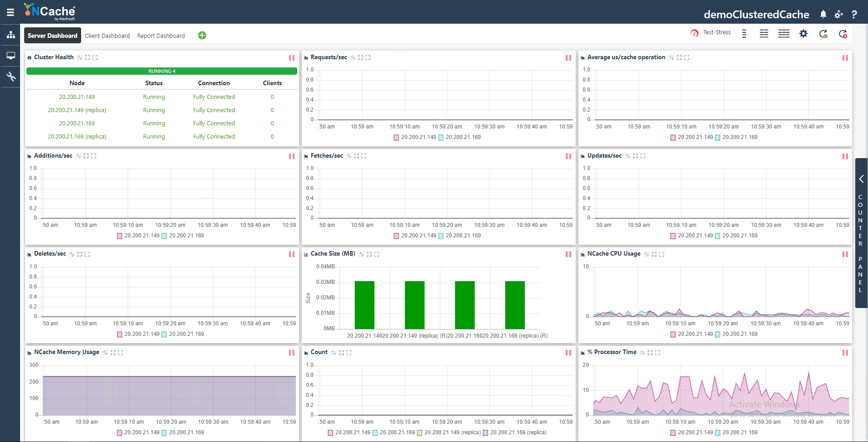Open the tools wrench icon in sidebar

coord(10,77)
